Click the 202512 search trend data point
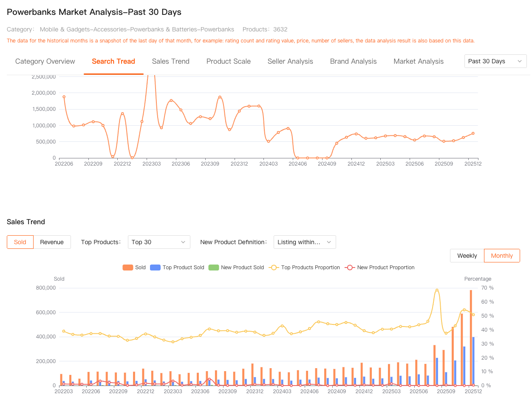Image resolution: width=532 pixels, height=400 pixels. [473, 133]
